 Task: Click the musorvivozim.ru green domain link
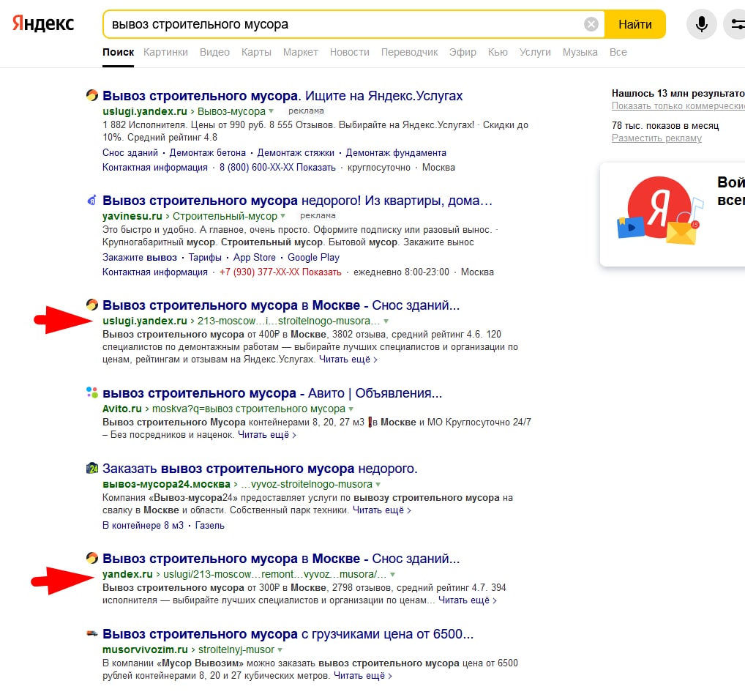point(145,649)
